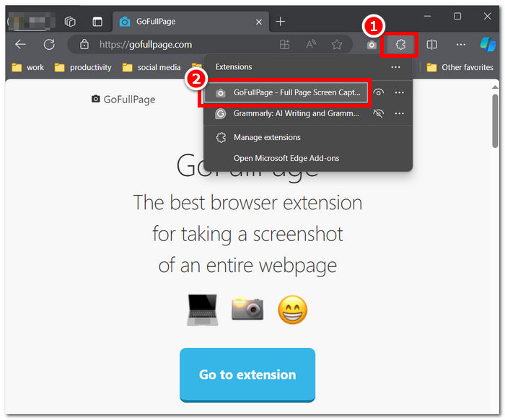Open more actions for GoFullPage extension
The image size is (505, 420).
coord(399,93)
